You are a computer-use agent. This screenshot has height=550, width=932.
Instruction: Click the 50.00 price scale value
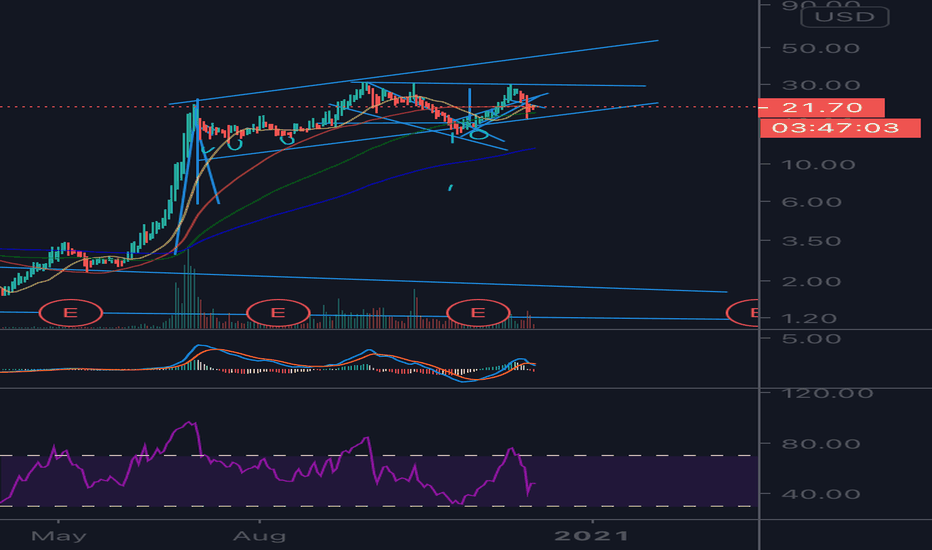820,48
